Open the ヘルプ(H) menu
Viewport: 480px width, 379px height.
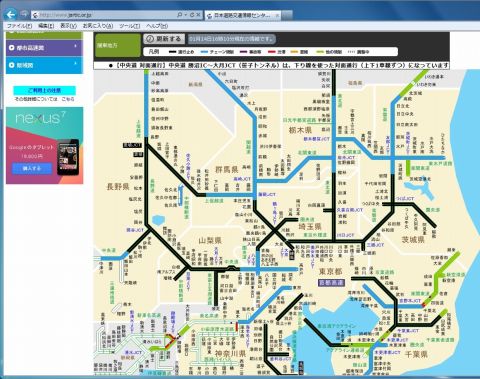pyautogui.click(x=157, y=26)
